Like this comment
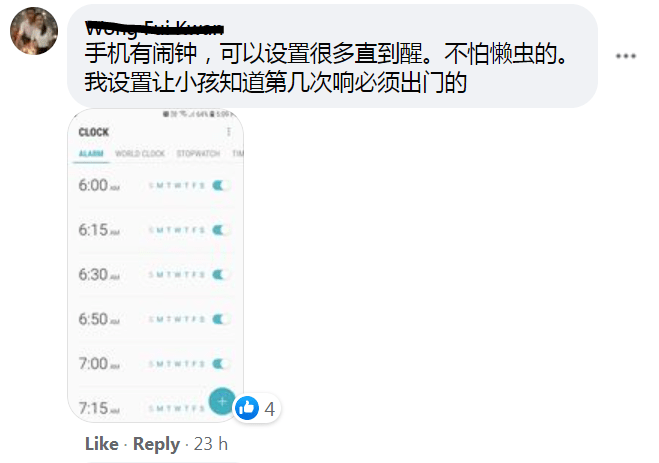659x463 pixels. 102,444
